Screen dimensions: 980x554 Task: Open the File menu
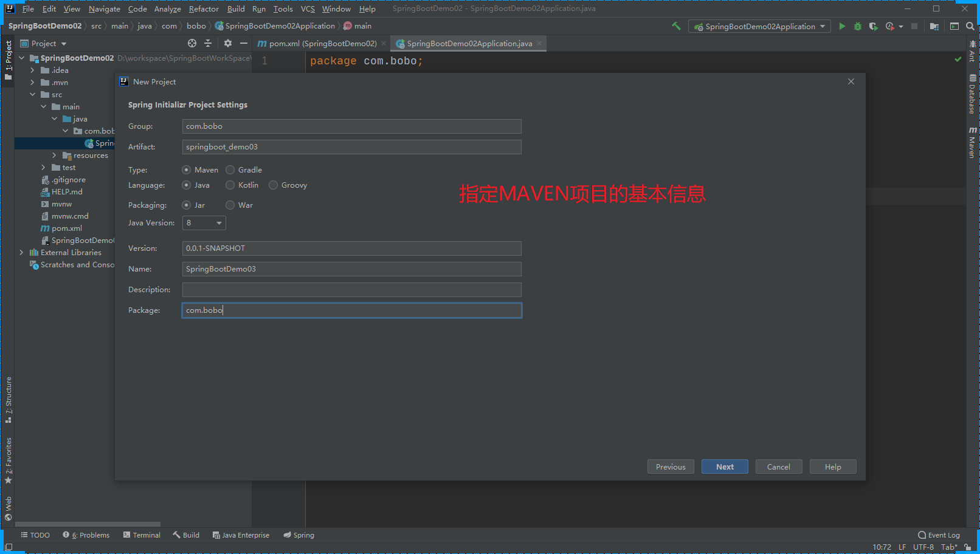28,9
